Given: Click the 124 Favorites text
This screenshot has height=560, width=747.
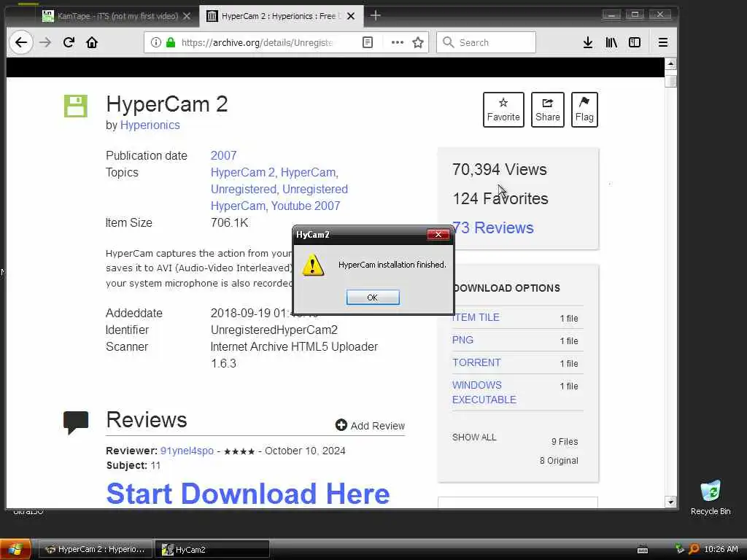Looking at the screenshot, I should click(x=500, y=198).
